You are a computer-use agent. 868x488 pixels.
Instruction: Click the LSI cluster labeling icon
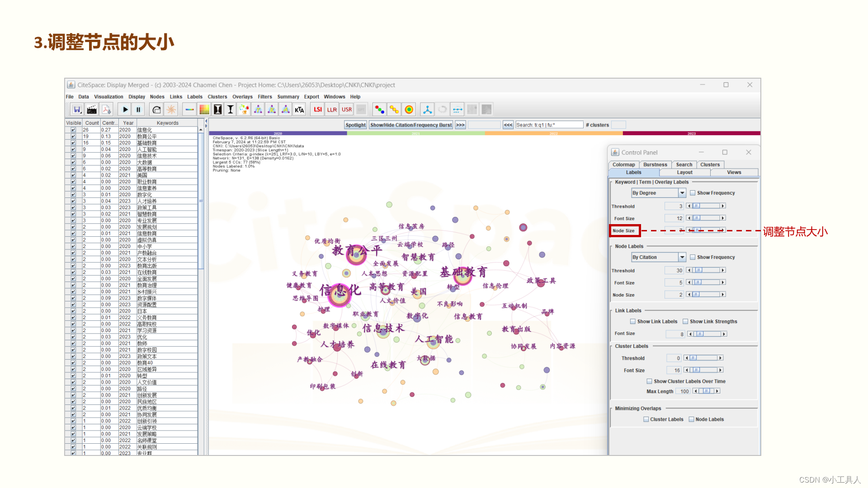tap(318, 109)
